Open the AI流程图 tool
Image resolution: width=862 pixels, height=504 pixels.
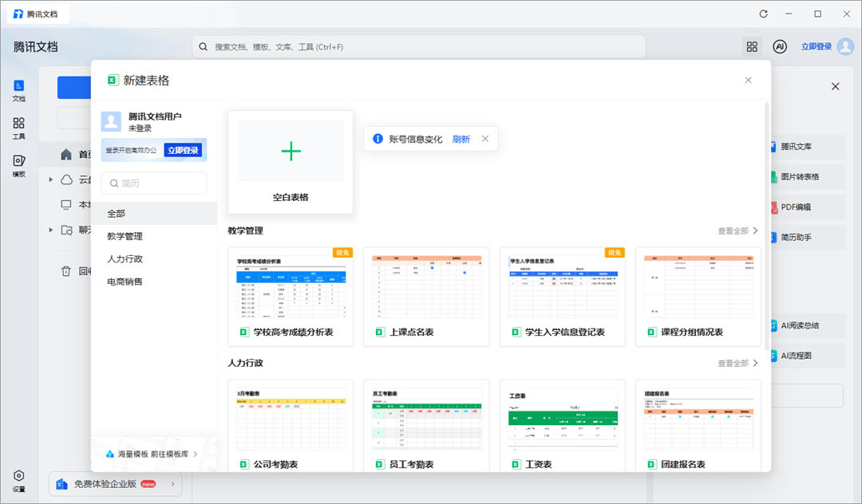[807, 355]
